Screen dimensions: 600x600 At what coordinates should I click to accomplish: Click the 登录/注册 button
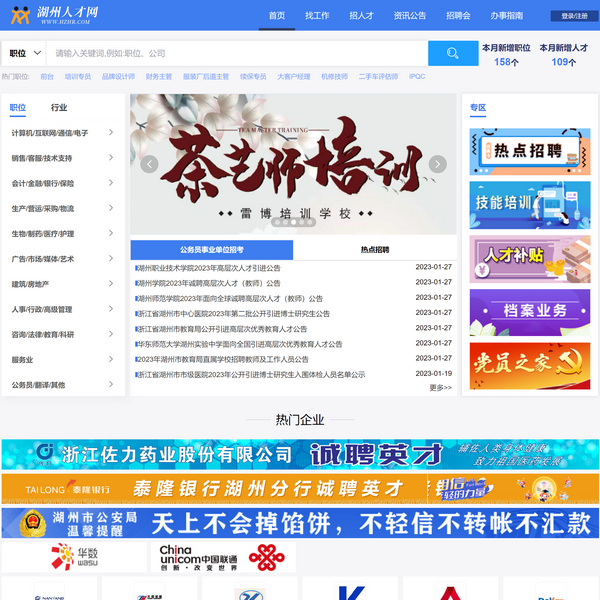[574, 16]
